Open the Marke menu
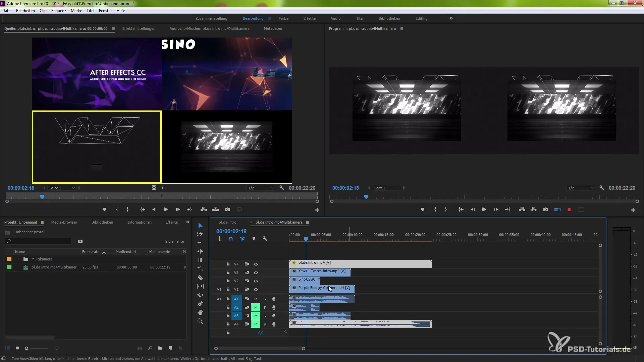 pos(76,11)
